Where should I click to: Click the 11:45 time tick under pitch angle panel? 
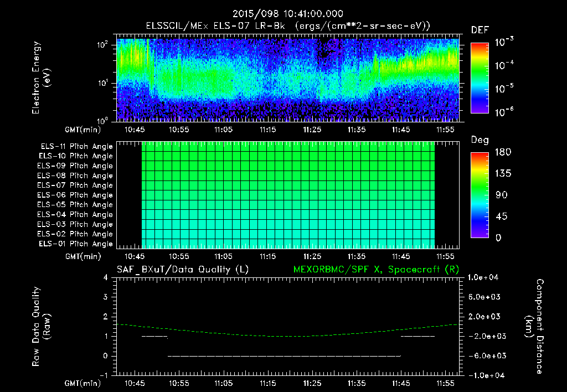tap(401, 256)
